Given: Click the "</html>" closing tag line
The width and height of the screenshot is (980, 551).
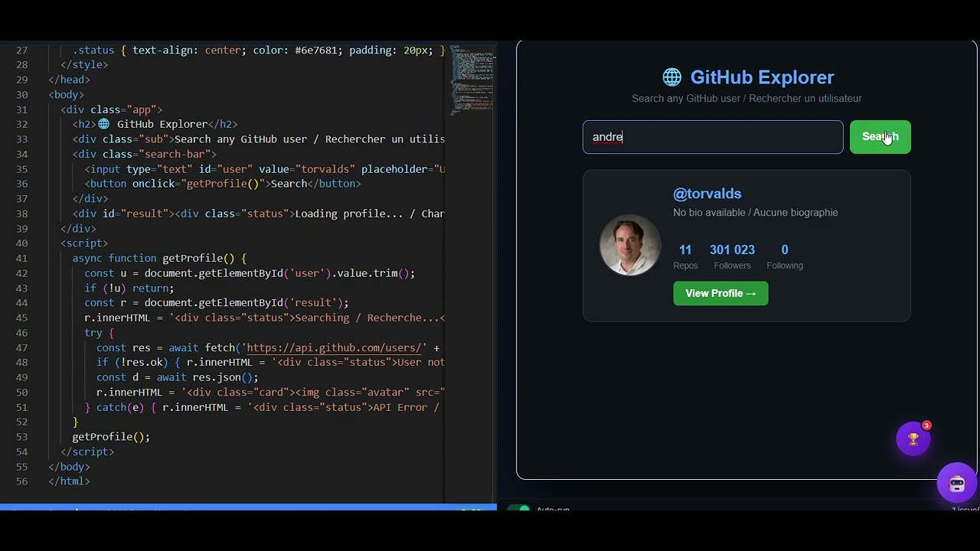Looking at the screenshot, I should pyautogui.click(x=69, y=481).
